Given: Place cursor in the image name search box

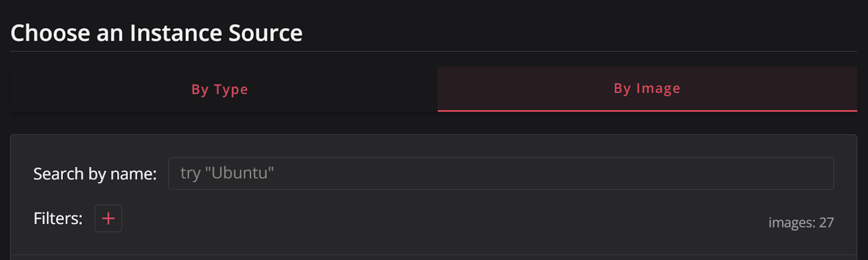Looking at the screenshot, I should 500,173.
